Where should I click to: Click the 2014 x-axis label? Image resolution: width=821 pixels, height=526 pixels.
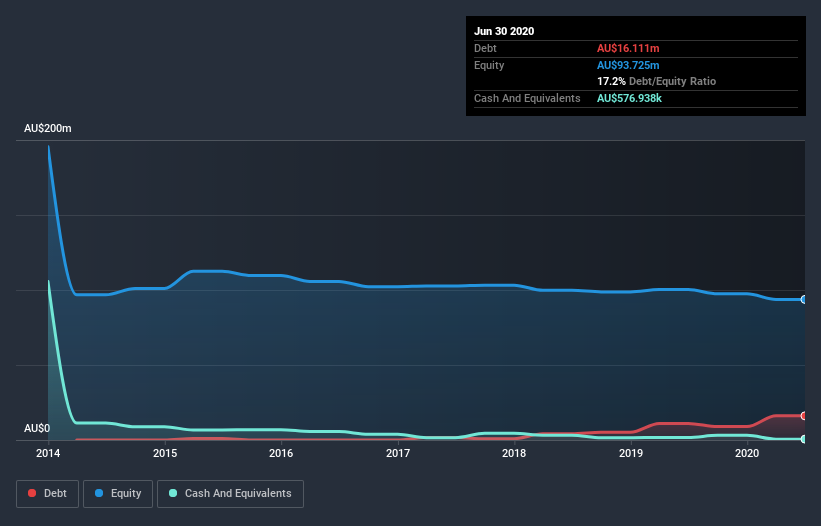pos(48,453)
